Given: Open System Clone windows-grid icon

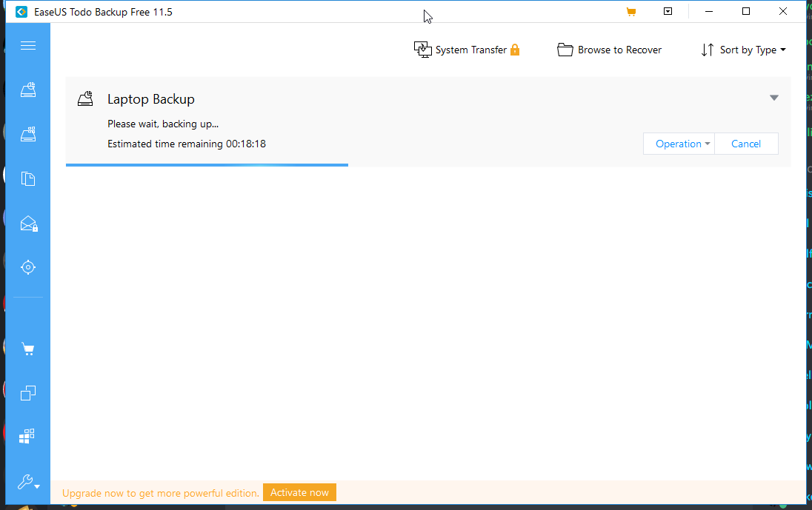Looking at the screenshot, I should [x=27, y=436].
